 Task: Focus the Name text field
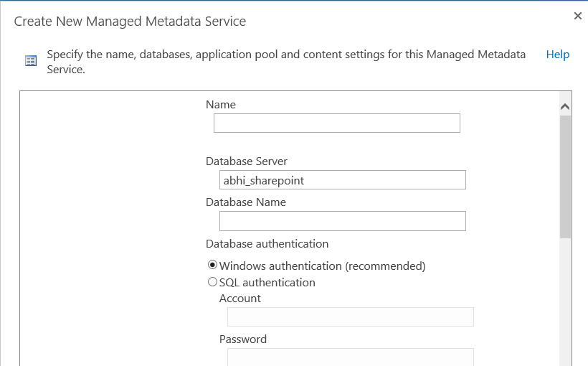[337, 123]
